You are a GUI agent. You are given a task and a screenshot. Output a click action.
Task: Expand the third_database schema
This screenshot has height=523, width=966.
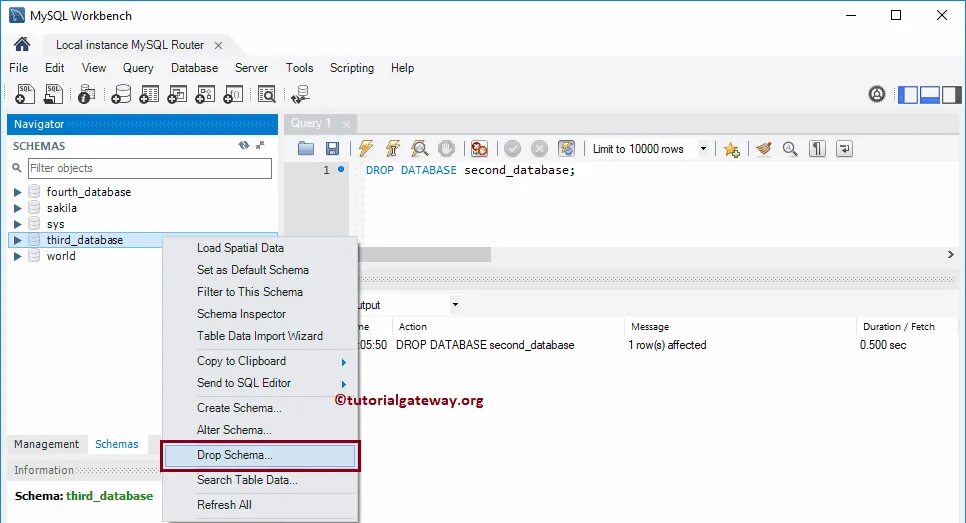point(18,240)
